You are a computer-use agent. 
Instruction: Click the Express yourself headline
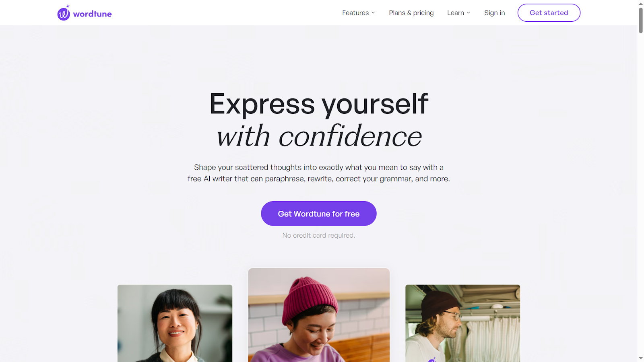pos(319,104)
